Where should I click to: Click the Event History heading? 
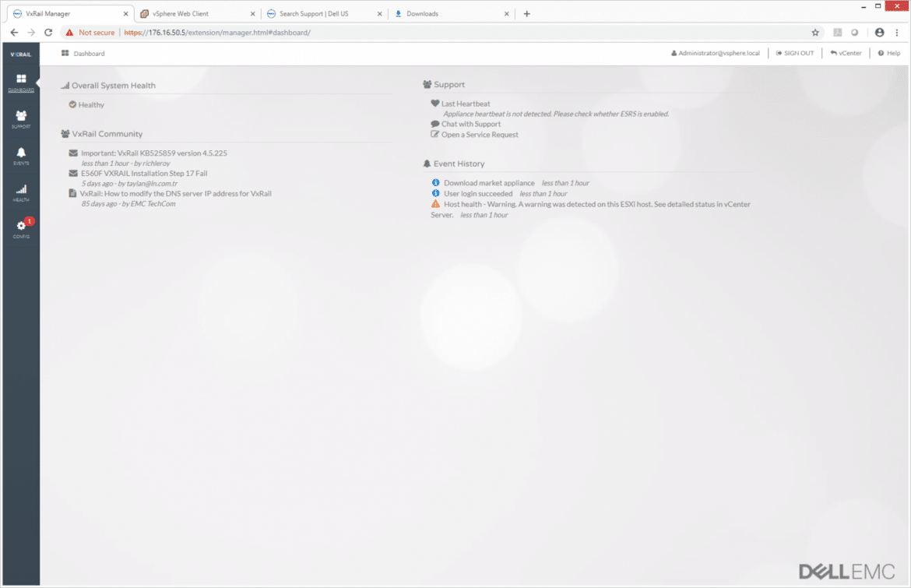coord(459,164)
